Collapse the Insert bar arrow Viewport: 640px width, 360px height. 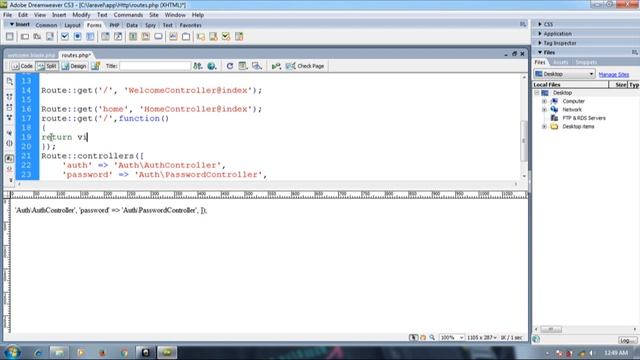click(x=11, y=24)
